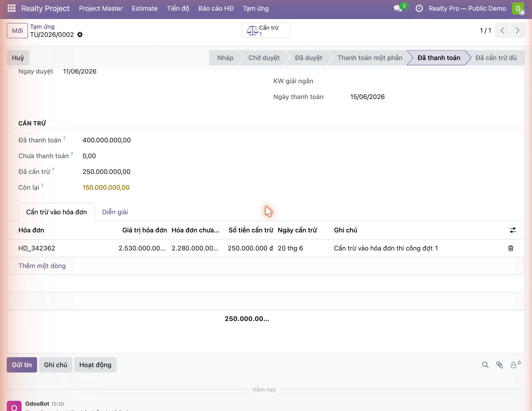Delete the HD_342362 line with trash icon
The image size is (532, 411).
(511, 248)
